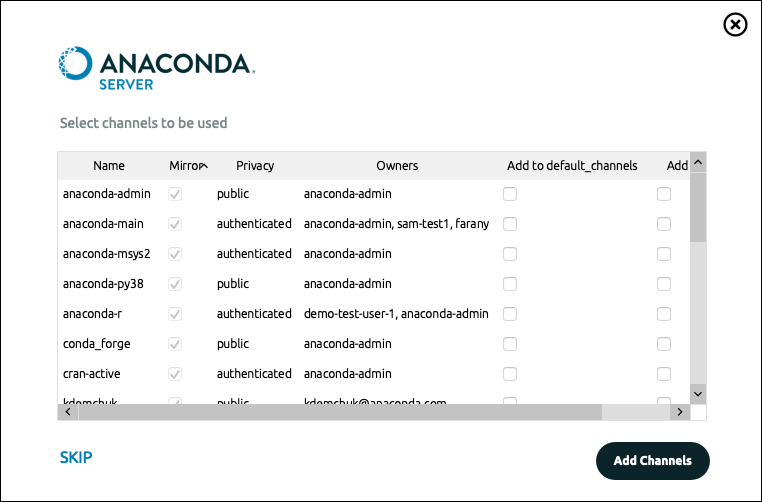Click 'Select channels to be used' heading

[143, 123]
